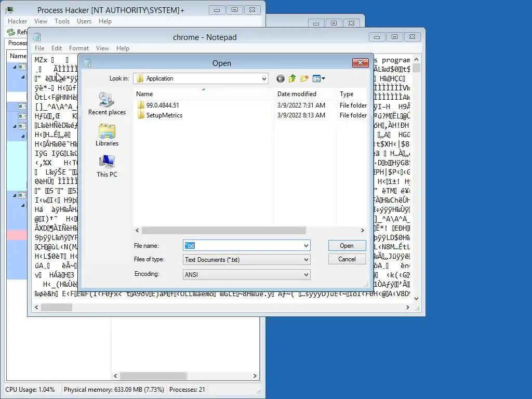Click the file list horizontal scrollbar
This screenshot has height=399, width=532.
tap(223, 230)
